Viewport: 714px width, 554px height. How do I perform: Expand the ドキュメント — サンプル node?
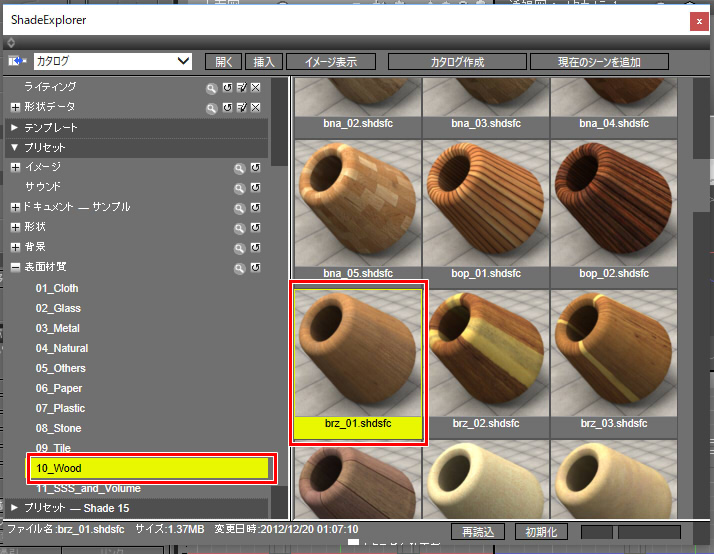(x=15, y=207)
